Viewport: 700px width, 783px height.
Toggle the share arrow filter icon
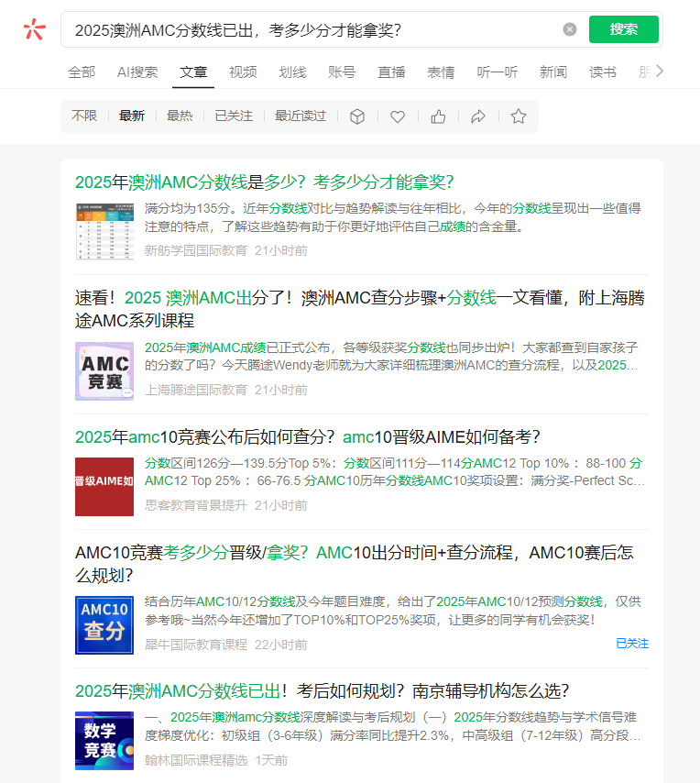pyautogui.click(x=478, y=116)
